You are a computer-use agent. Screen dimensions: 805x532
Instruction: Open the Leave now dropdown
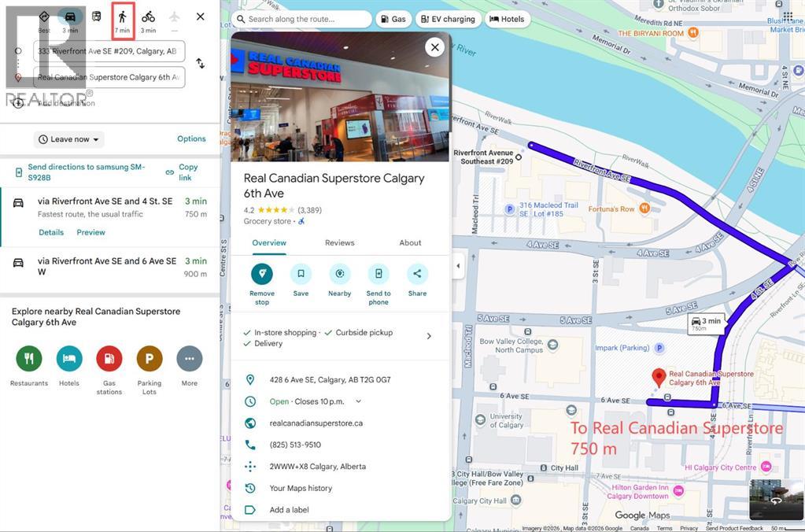point(69,139)
